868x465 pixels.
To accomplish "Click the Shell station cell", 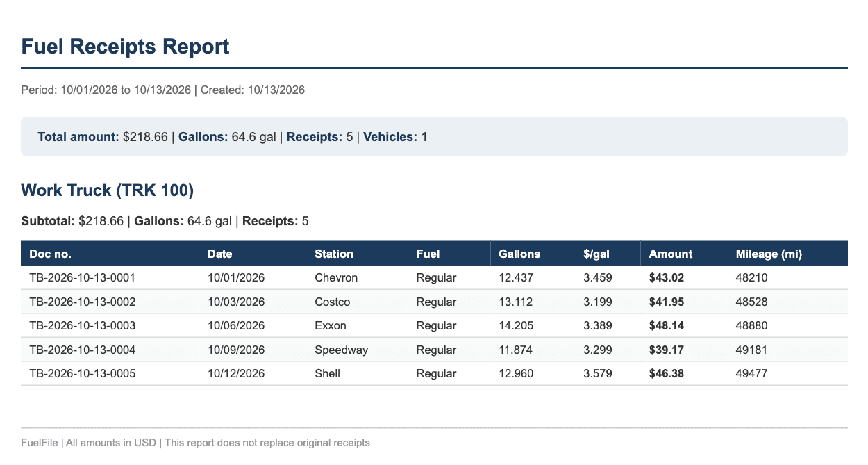I will click(x=327, y=373).
